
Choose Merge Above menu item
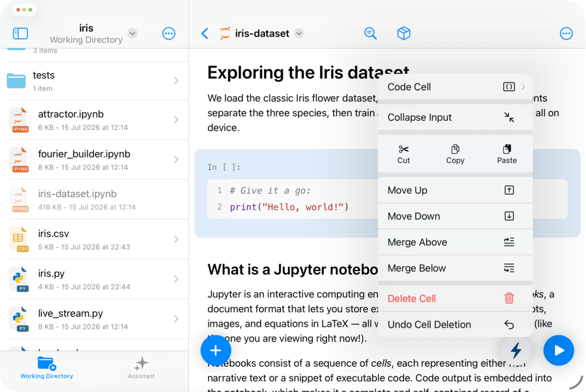tap(455, 242)
